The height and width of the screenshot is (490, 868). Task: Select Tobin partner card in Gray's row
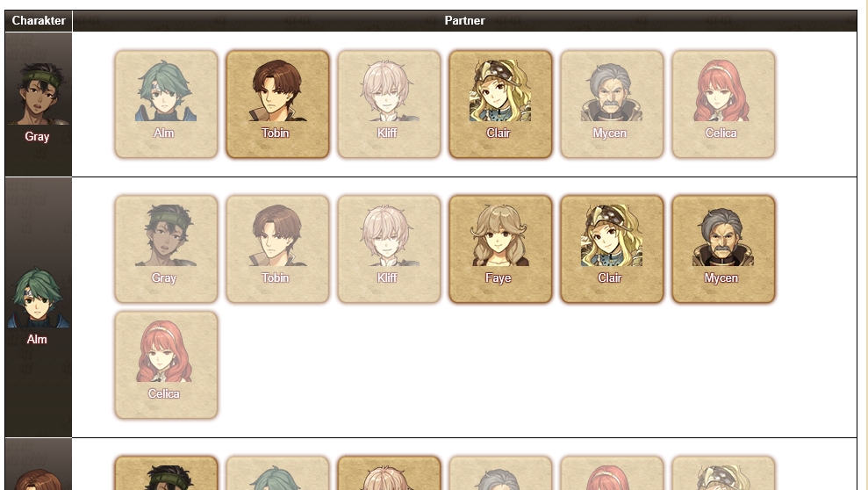(277, 104)
